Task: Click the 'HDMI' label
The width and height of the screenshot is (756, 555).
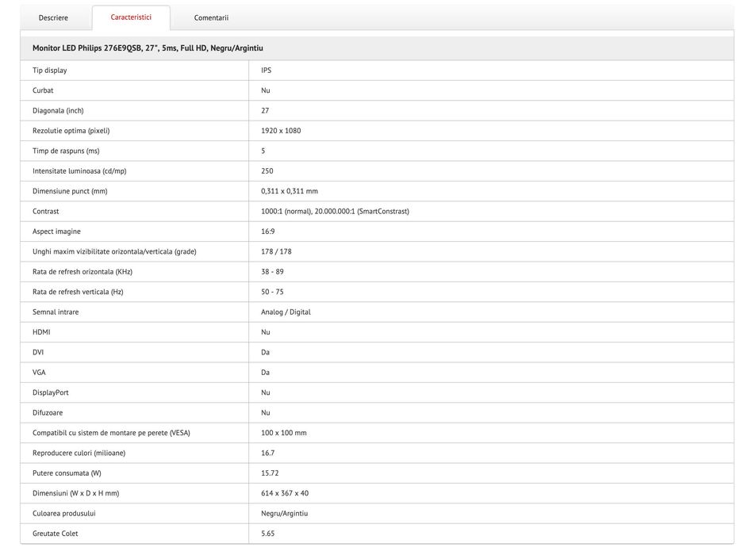Action: click(41, 332)
